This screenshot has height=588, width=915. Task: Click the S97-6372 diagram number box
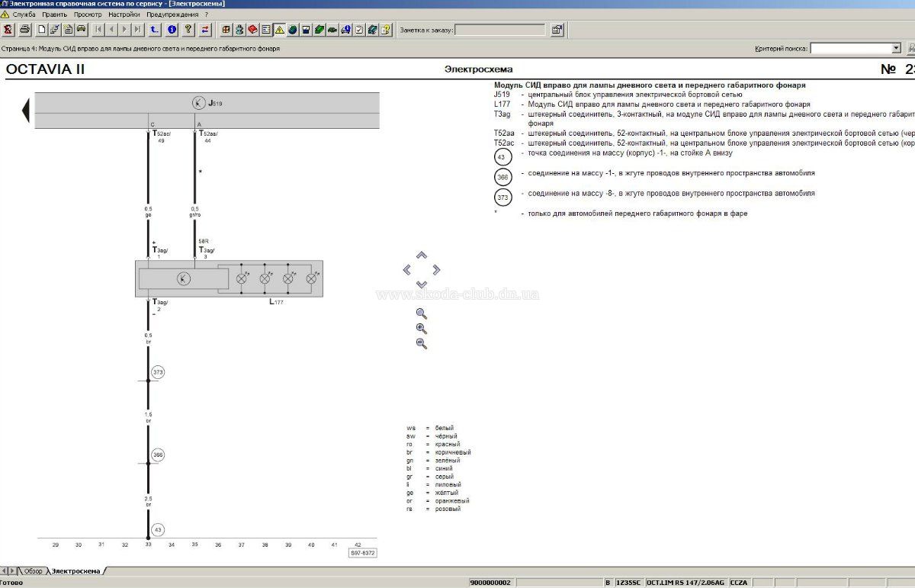click(363, 553)
